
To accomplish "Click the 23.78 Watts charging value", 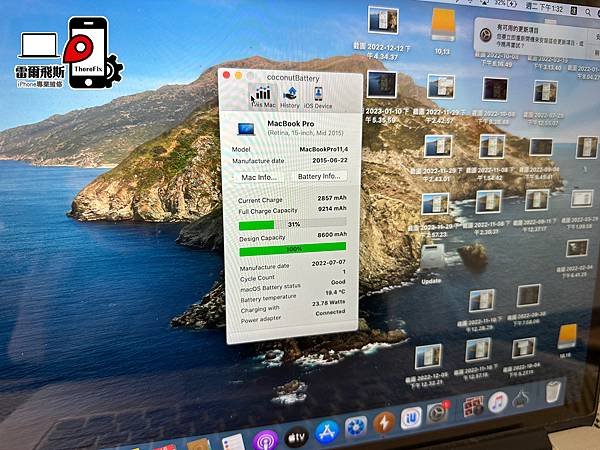I will click(x=328, y=303).
